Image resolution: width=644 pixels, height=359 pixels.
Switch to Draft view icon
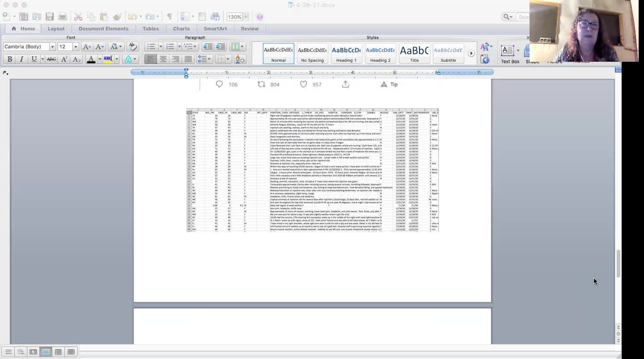point(8,352)
